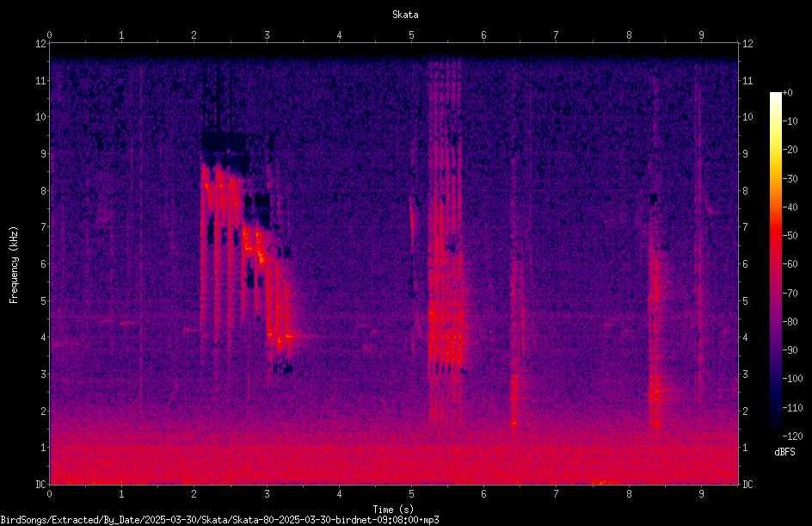Select the Skata mp3 file path text
The image size is (812, 526).
point(219,520)
